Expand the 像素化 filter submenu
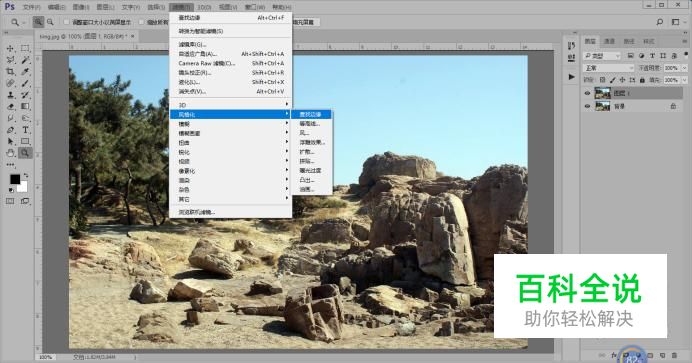This screenshot has height=363, width=692. point(231,171)
